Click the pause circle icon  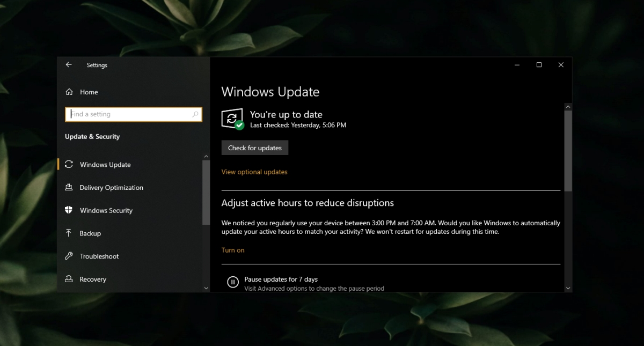pyautogui.click(x=233, y=282)
